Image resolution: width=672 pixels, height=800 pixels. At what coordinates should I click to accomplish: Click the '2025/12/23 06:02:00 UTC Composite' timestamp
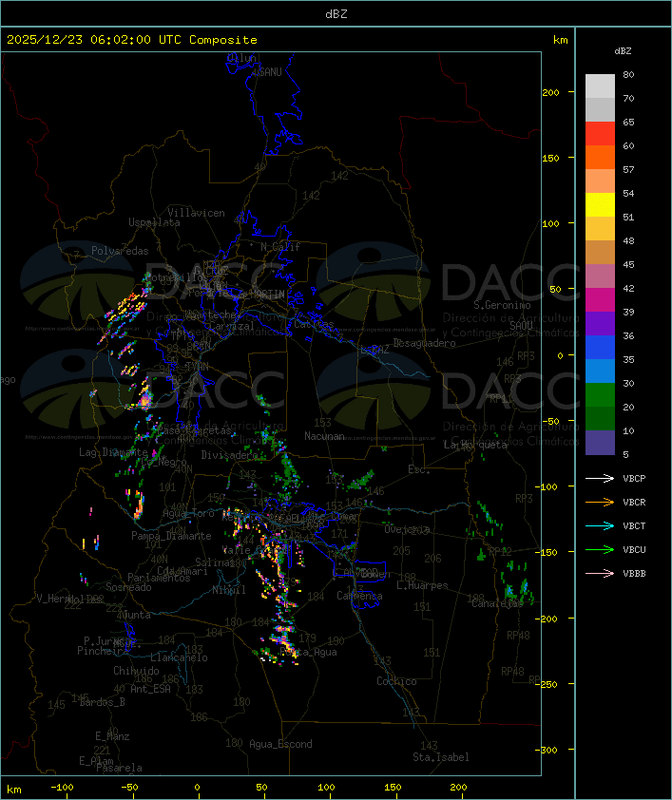pos(132,40)
